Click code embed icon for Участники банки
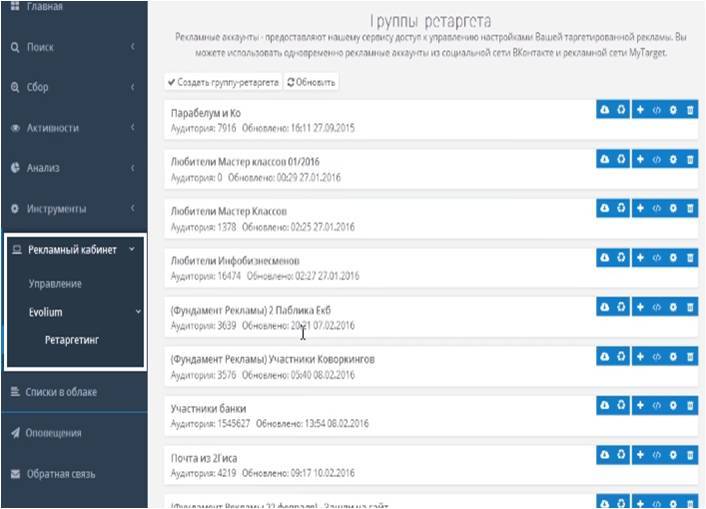Image resolution: width=706 pixels, height=509 pixels. click(x=657, y=404)
